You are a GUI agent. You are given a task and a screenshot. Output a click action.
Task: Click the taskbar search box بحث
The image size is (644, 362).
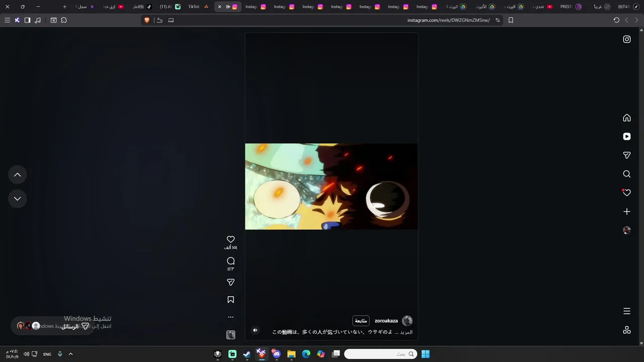coord(381,354)
